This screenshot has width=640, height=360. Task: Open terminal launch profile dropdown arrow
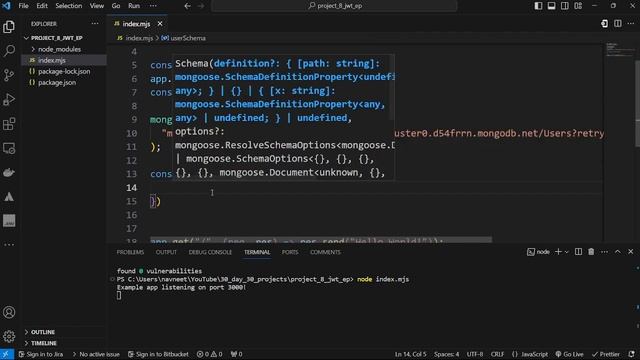point(567,252)
